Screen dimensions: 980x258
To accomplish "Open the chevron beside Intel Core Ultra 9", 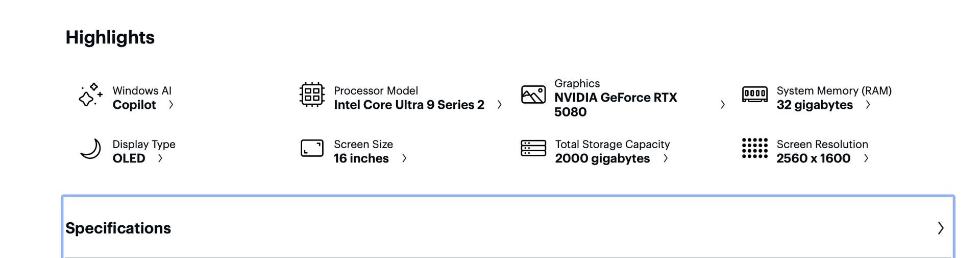I will click(x=500, y=105).
